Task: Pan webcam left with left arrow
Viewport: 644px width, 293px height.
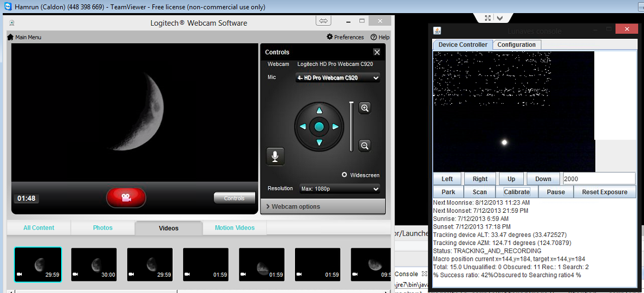Action: tap(303, 127)
